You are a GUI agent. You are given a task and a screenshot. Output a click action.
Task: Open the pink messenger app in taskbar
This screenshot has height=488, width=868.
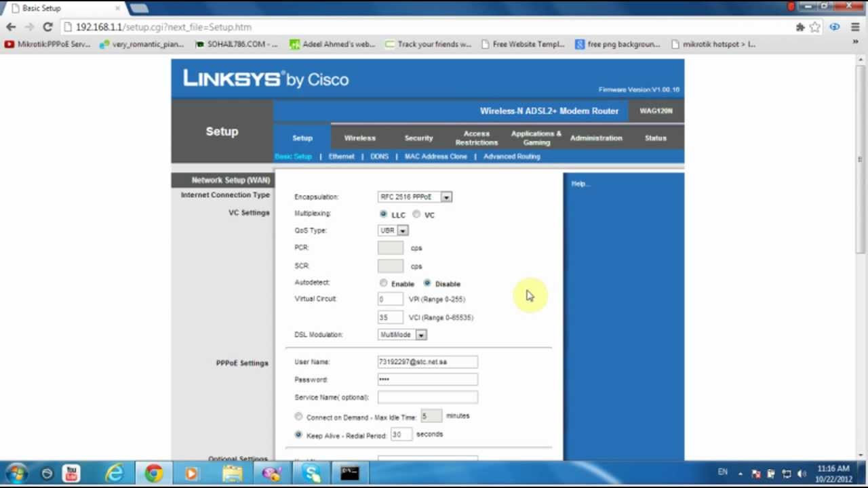pyautogui.click(x=272, y=473)
